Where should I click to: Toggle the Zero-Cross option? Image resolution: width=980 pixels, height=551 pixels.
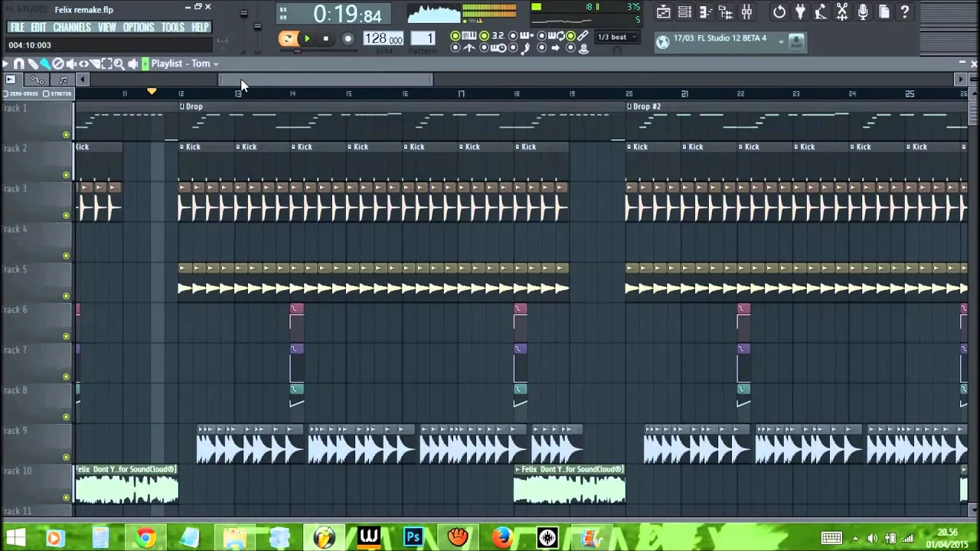tap(21, 93)
